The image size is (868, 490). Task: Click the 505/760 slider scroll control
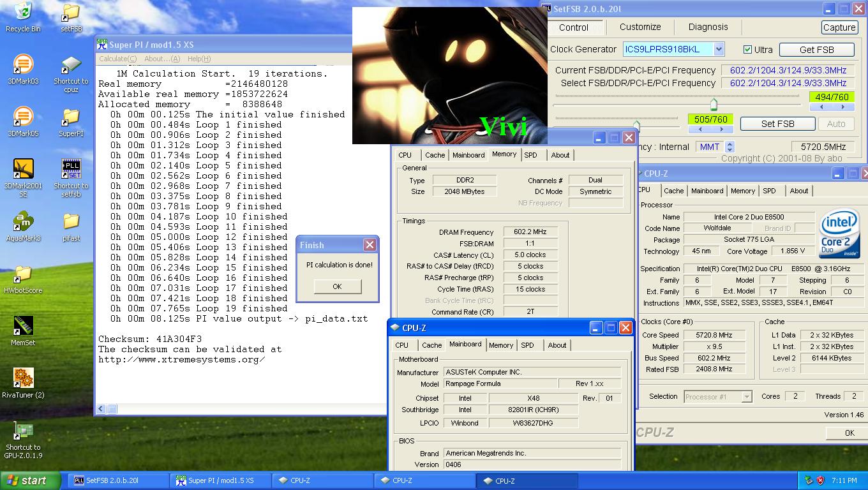point(710,129)
